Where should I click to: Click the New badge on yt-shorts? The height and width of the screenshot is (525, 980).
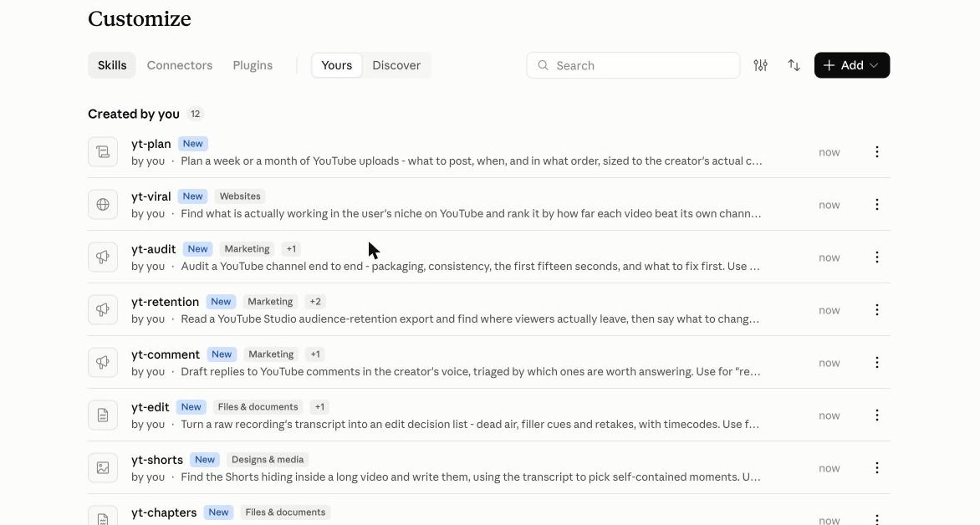(205, 460)
